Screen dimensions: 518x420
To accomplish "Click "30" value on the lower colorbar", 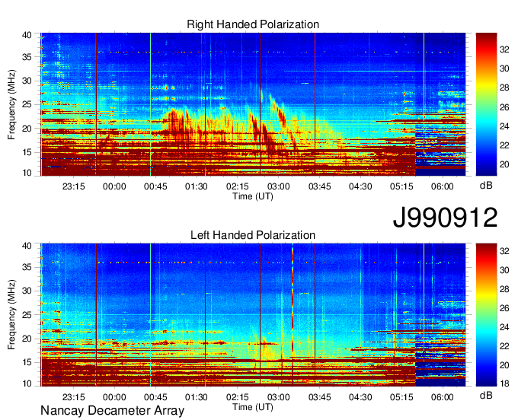I will click(504, 270).
